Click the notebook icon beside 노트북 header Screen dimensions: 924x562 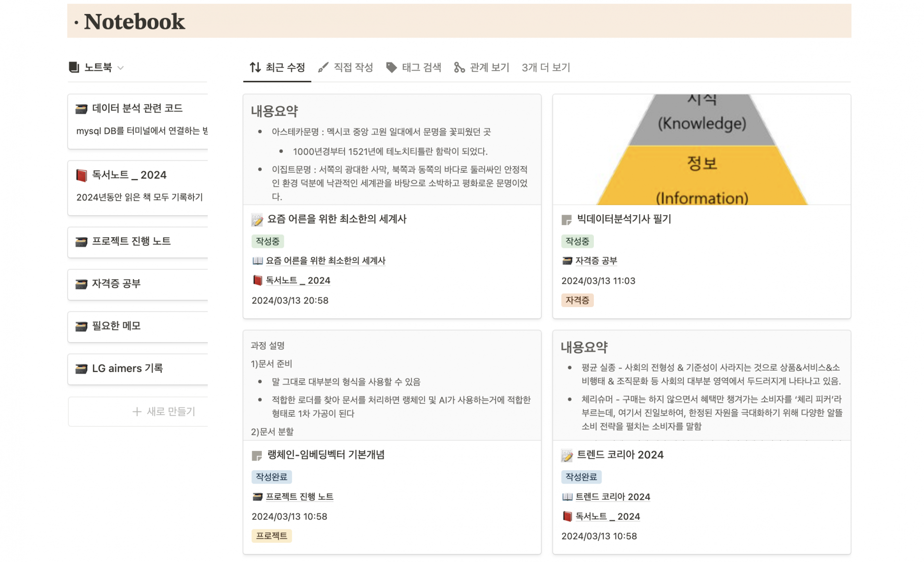[x=74, y=67]
